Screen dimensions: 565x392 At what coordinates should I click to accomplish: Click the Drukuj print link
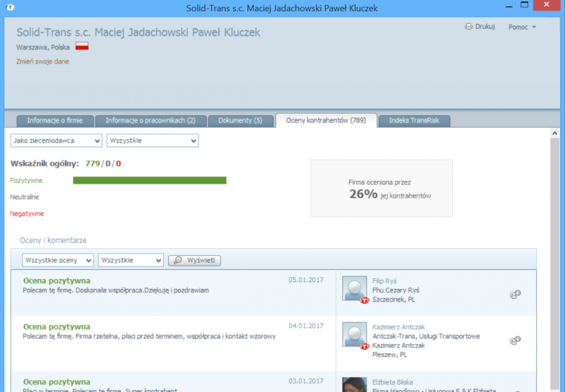pyautogui.click(x=484, y=27)
